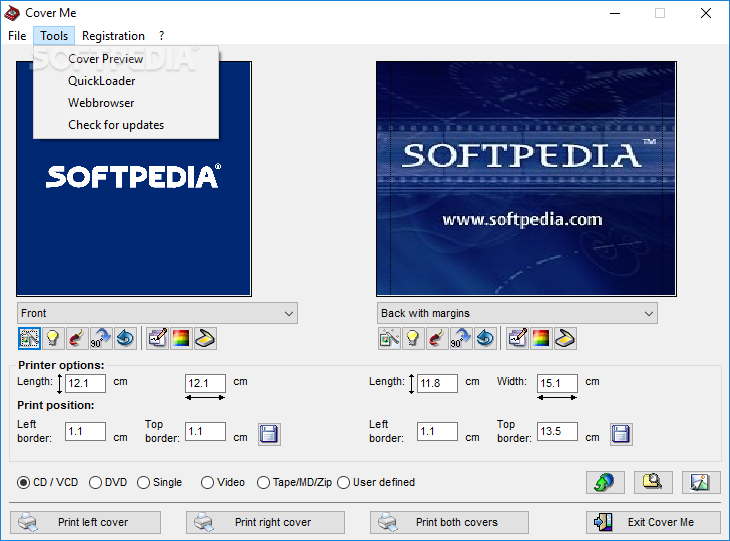Viewport: 730px width, 541px height.
Task: Click the right cover image effects wand icon
Action: 389,338
